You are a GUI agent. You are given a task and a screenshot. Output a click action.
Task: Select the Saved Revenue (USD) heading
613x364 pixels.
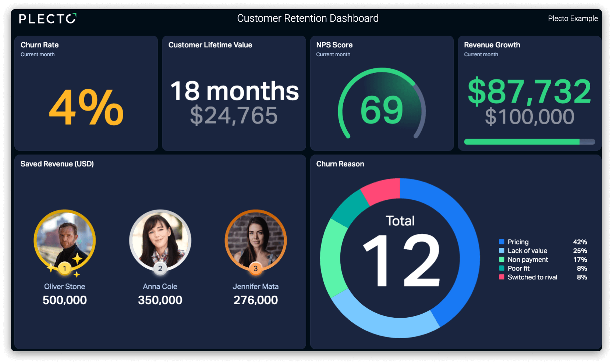(57, 164)
